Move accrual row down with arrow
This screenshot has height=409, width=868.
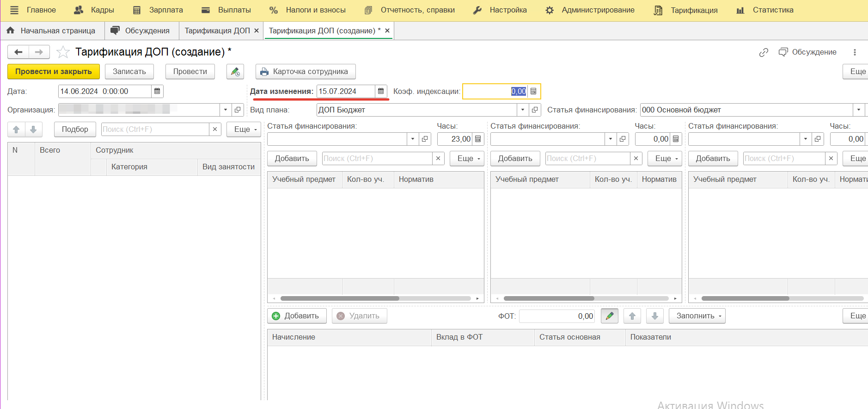point(654,316)
